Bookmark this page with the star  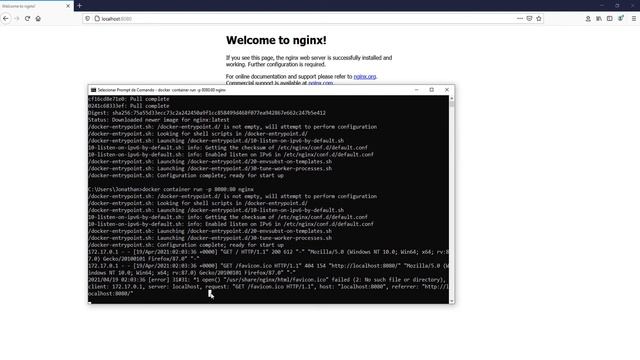539,19
